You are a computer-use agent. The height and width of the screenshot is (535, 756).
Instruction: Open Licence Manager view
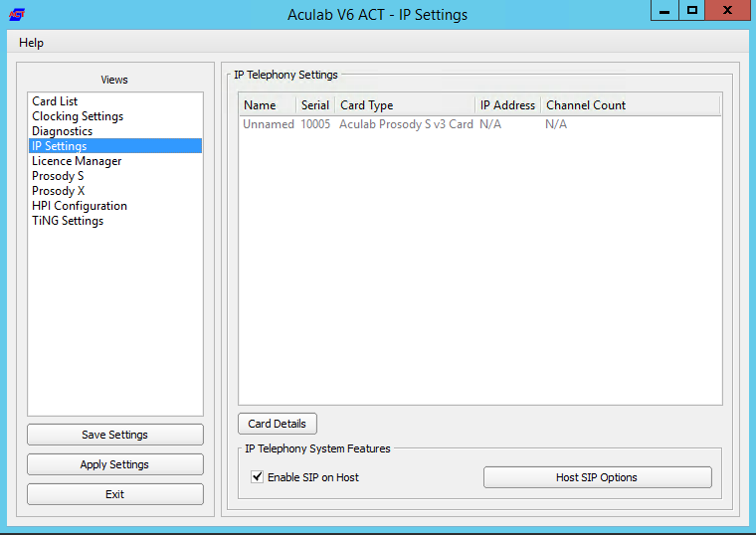point(115,161)
